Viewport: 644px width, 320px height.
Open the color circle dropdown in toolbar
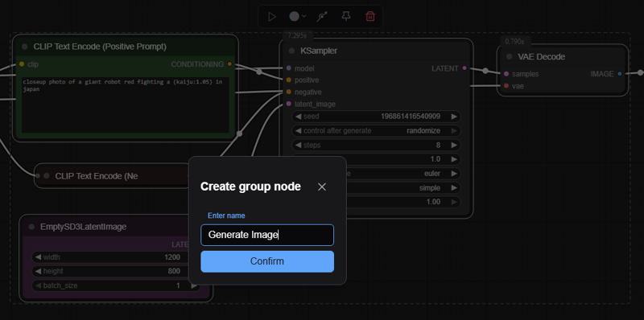298,16
